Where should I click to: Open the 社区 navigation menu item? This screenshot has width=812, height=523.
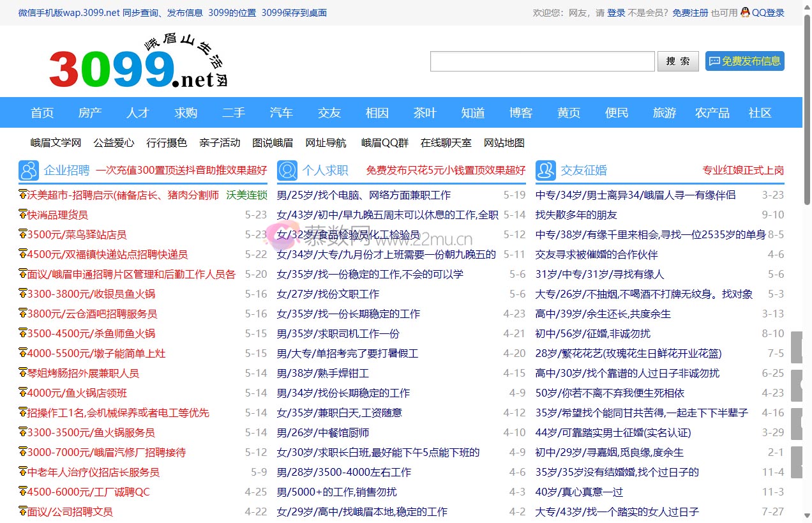pos(760,112)
